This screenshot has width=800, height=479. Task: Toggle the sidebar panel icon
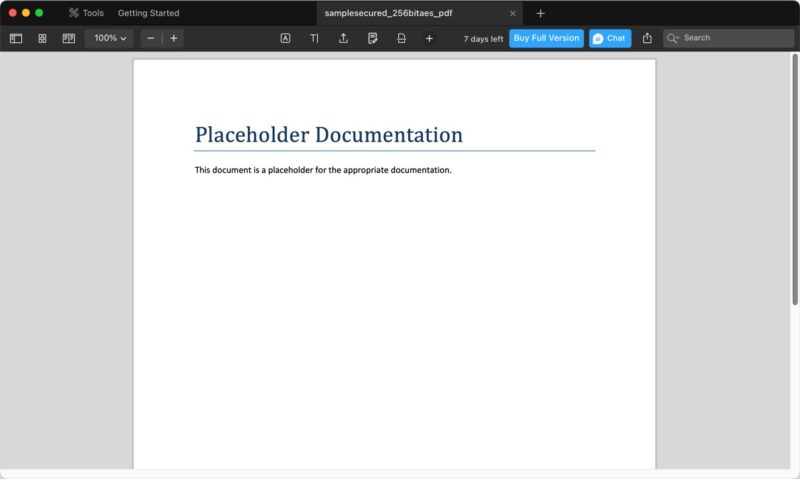point(16,38)
